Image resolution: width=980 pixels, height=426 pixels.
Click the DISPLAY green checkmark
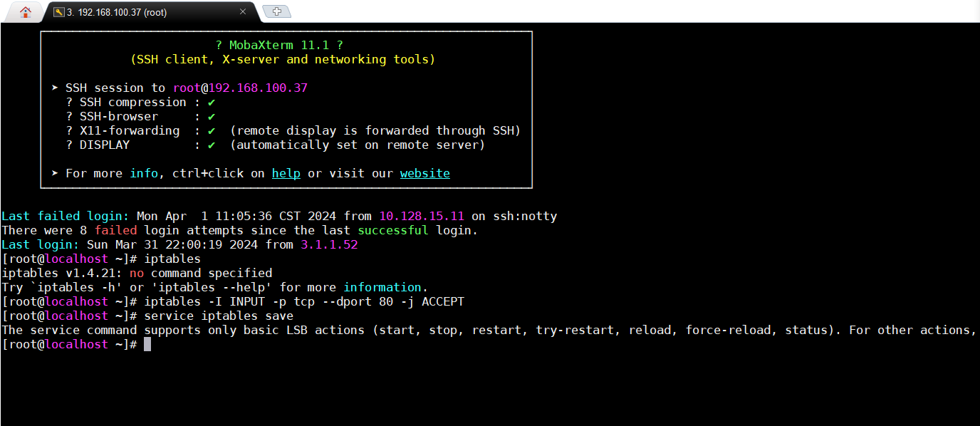coord(212,145)
